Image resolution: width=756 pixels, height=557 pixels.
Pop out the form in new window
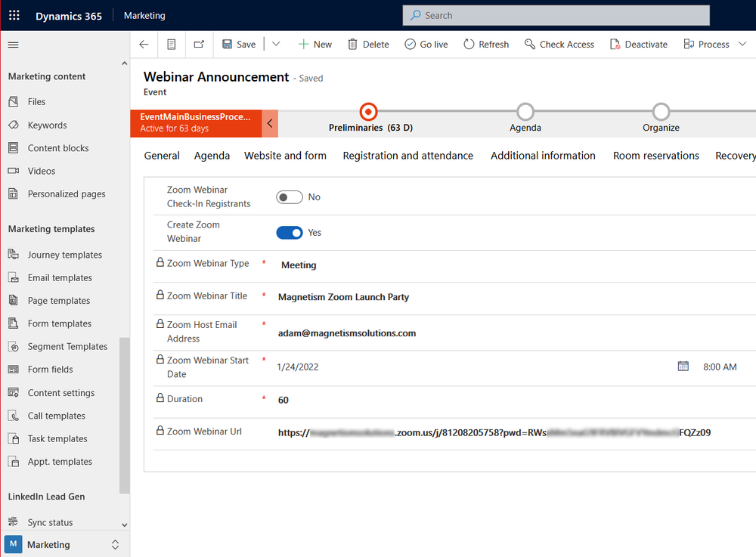(199, 45)
